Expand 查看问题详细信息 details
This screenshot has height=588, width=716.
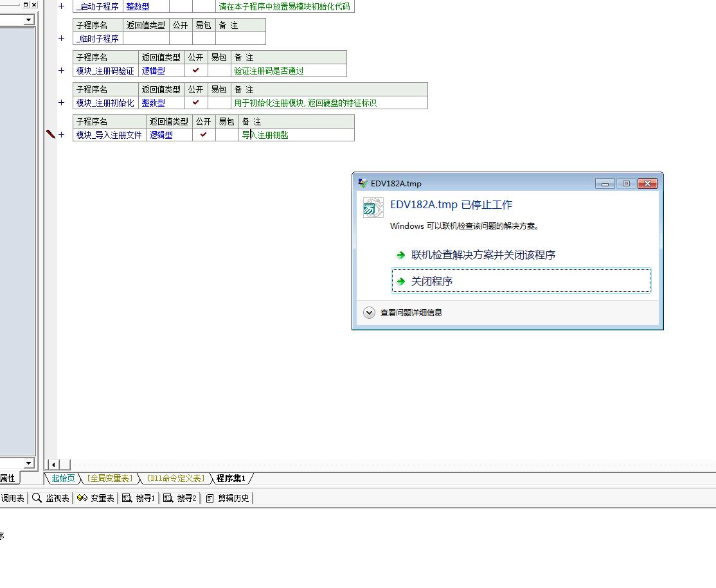(x=369, y=313)
